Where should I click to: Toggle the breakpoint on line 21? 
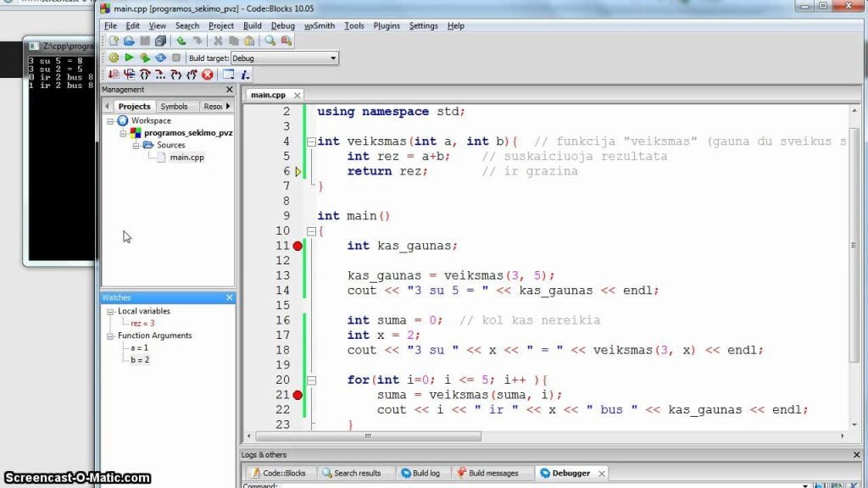tap(298, 395)
